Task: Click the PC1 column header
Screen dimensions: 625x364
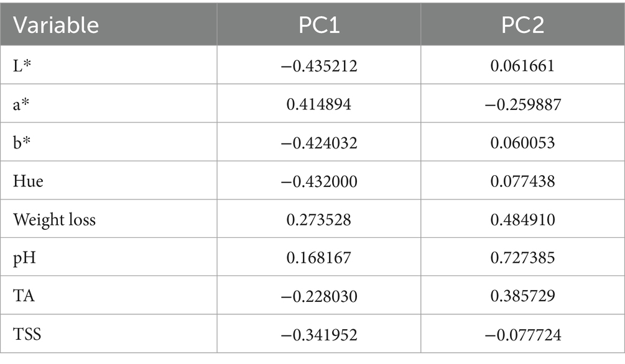Action: coord(319,25)
